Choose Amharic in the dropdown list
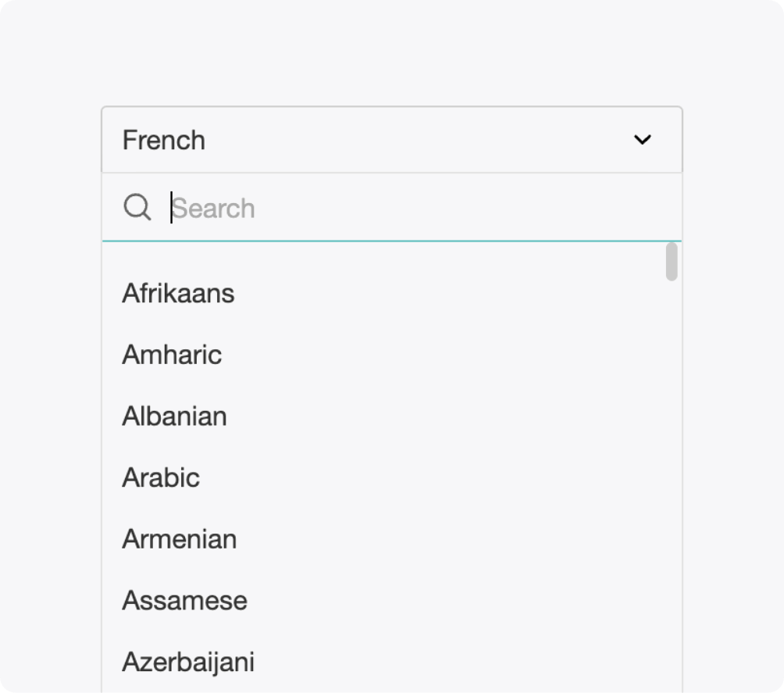The height and width of the screenshot is (693, 784). [x=172, y=355]
